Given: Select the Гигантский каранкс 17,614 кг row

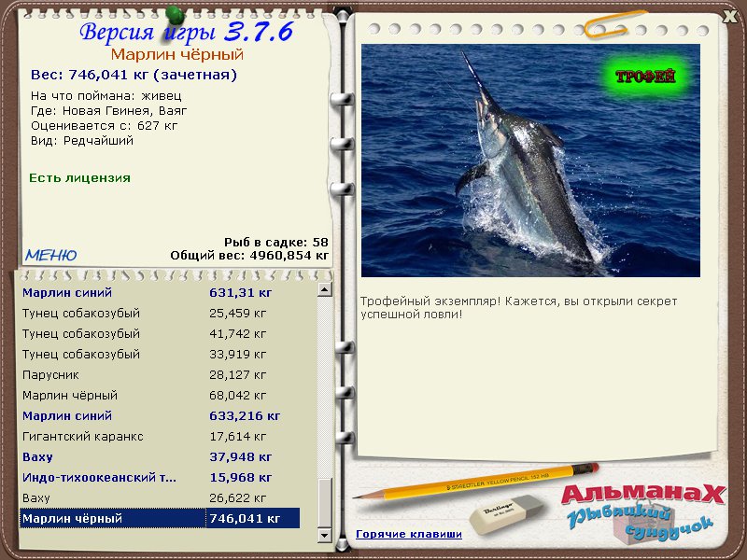Looking at the screenshot, I should [160, 436].
